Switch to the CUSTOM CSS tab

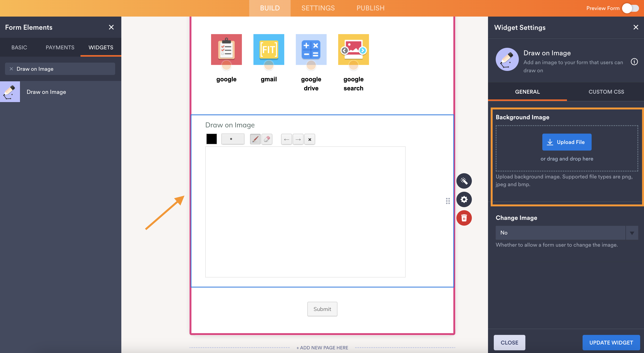point(606,92)
